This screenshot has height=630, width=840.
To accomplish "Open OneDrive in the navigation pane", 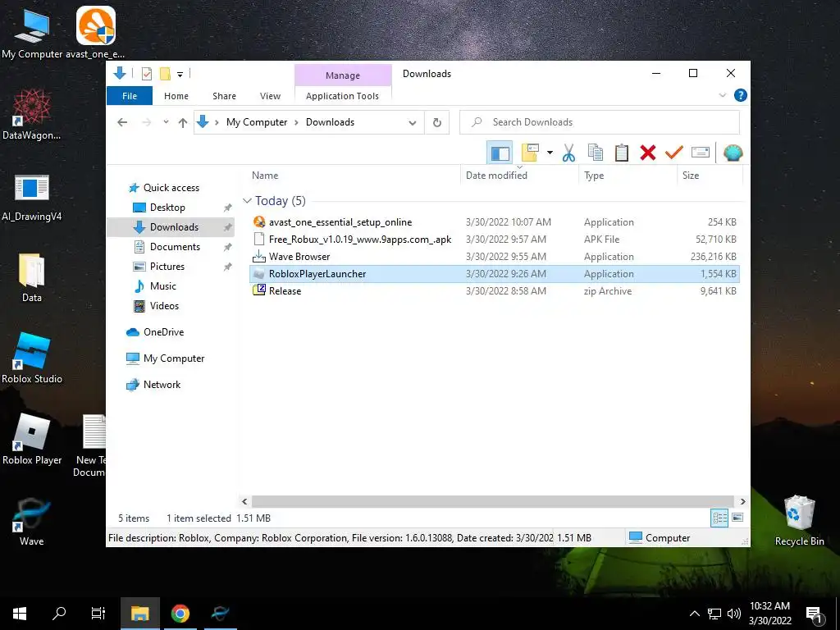I will coord(163,332).
